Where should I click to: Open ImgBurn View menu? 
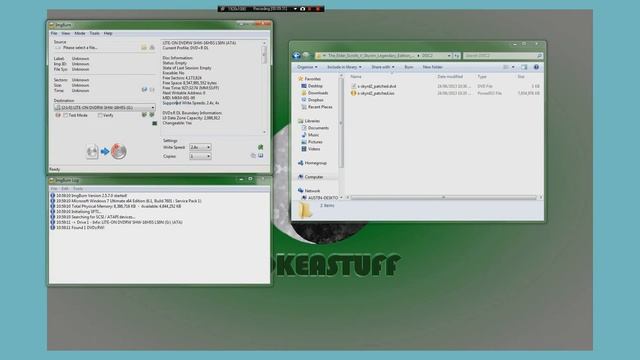pos(66,33)
